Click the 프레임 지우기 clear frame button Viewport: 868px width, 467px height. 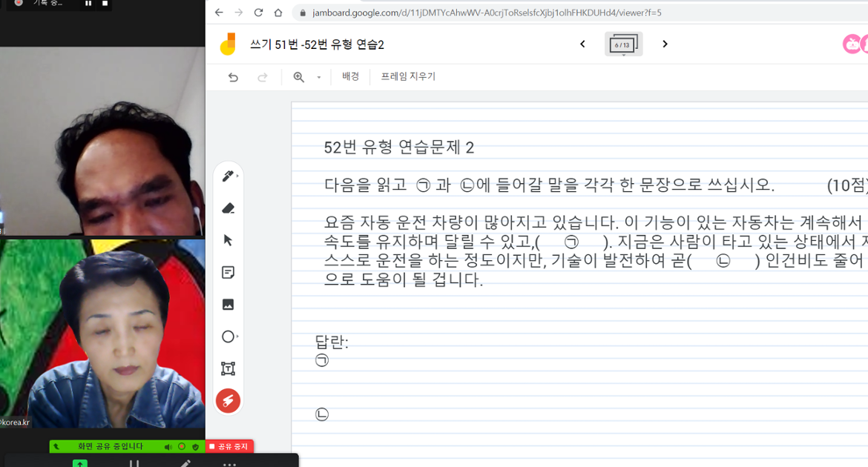pyautogui.click(x=408, y=76)
